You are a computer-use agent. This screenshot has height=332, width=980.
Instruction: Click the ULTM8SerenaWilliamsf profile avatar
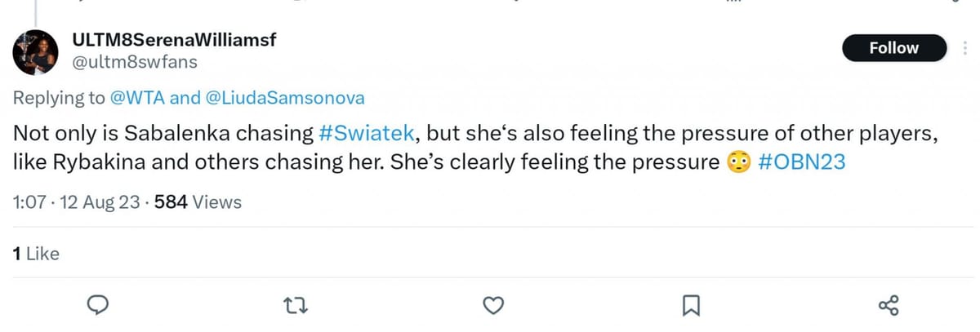[34, 53]
